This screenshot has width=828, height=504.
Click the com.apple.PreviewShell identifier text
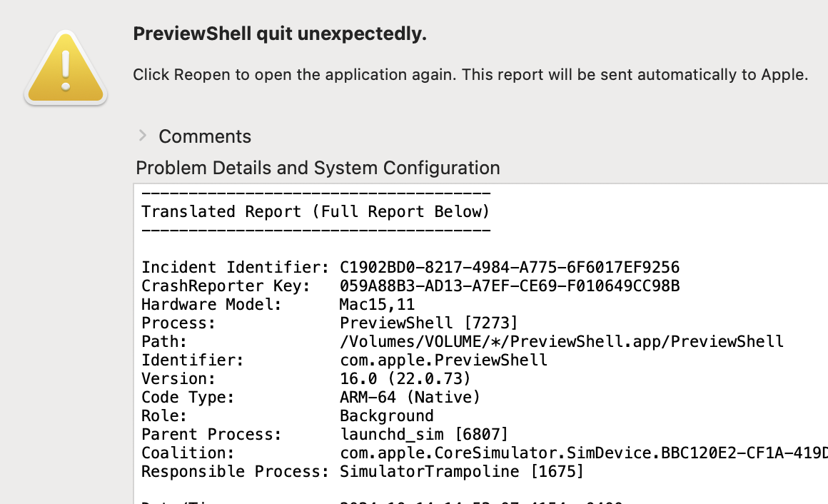pos(443,360)
